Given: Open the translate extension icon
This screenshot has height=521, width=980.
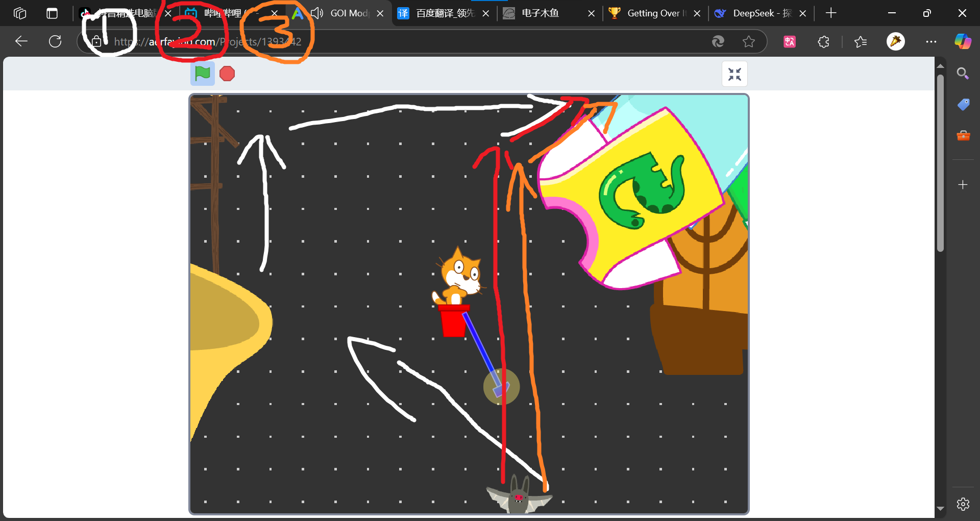Looking at the screenshot, I should [790, 41].
